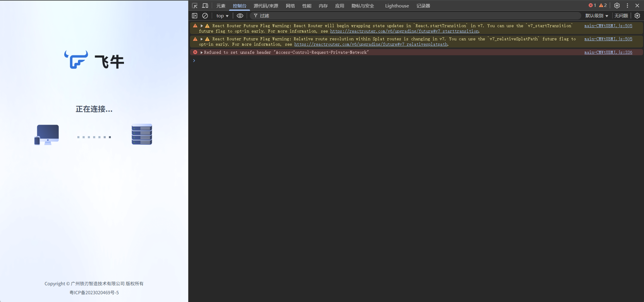644x302 pixels.
Task: Focus the 过滤 filter input field
Action: pos(415,16)
